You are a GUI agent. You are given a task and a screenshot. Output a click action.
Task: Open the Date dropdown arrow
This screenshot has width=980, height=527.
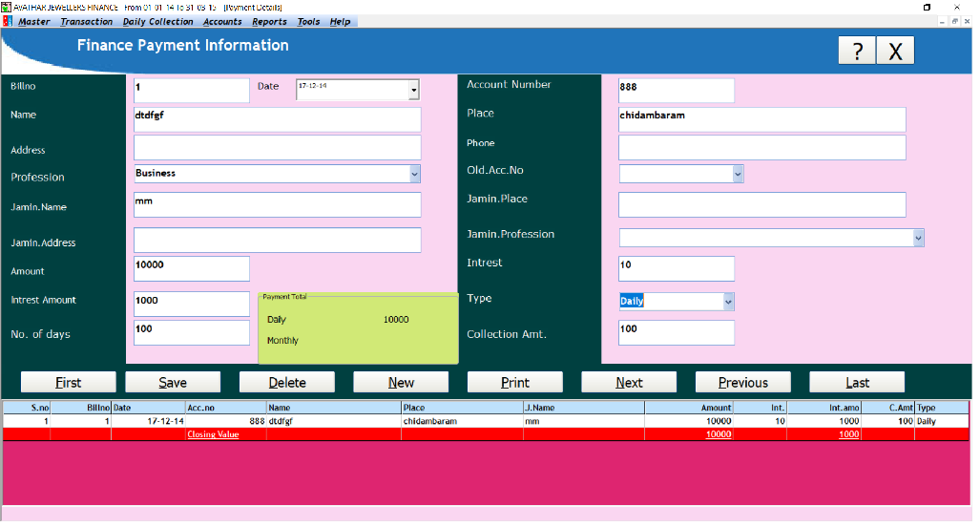[413, 90]
